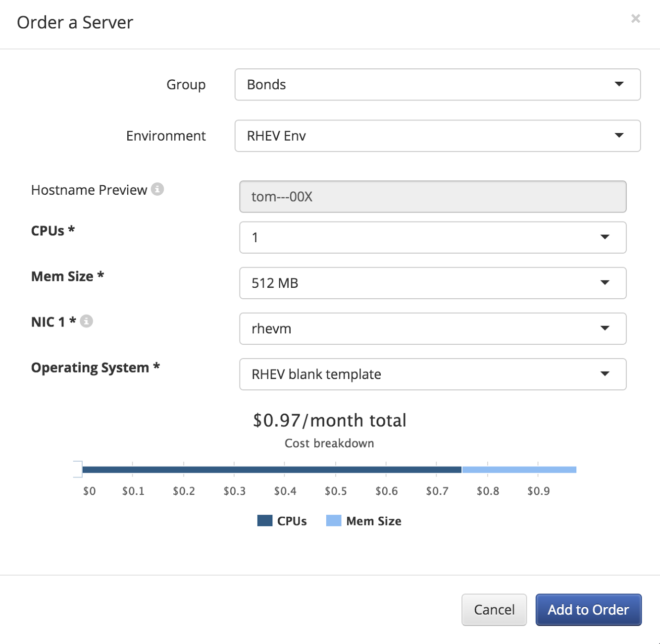Click the CPUs segment of the cost bar

click(x=272, y=469)
